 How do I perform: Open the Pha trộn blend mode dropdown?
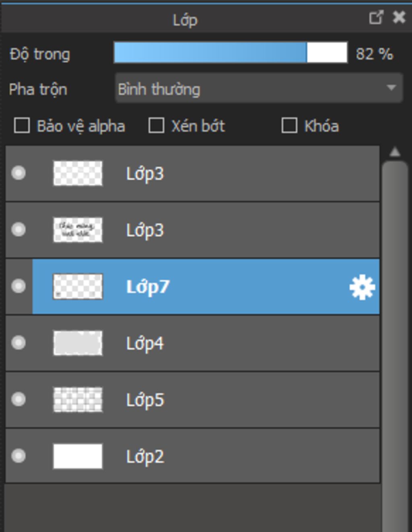(259, 88)
